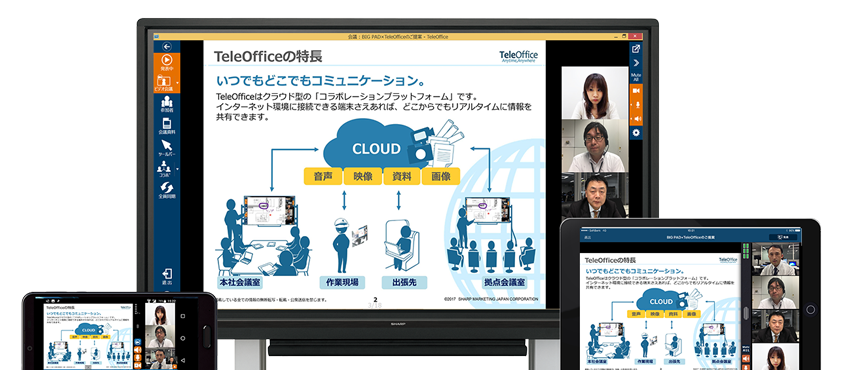
Task: Toggle the orange microphone button
Action: click(x=636, y=104)
